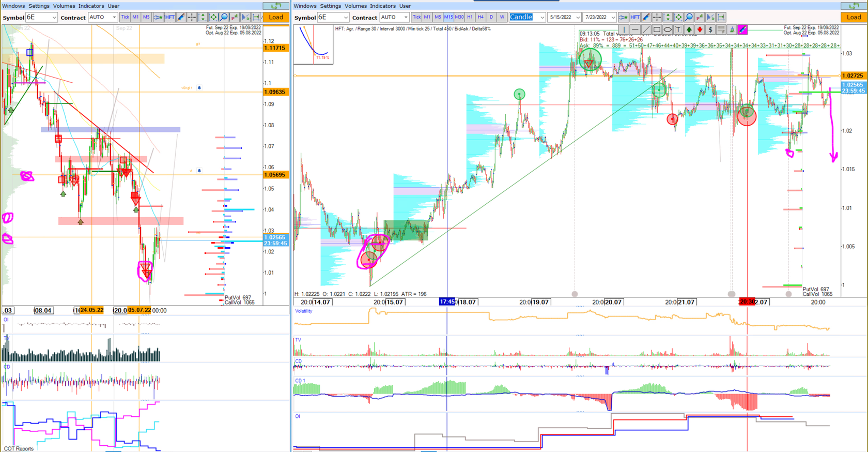
Task: Click fit-to-screen icon in left window toolbar
Action: pyautogui.click(x=213, y=17)
